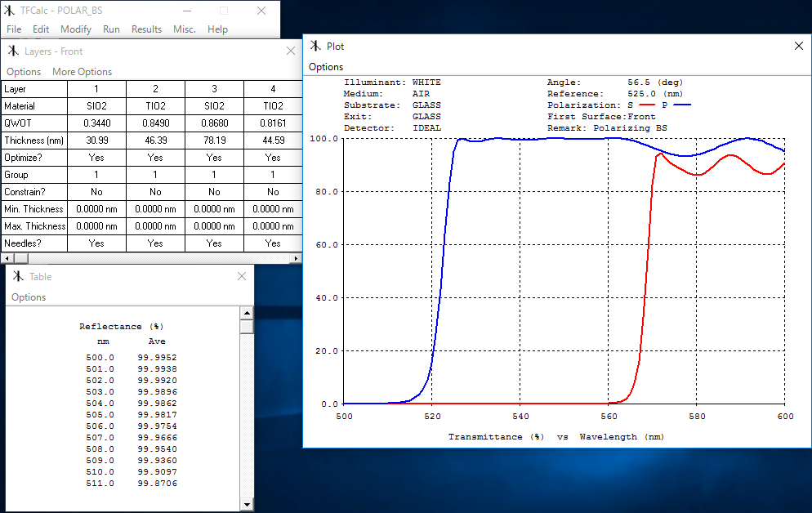Click the Layers window title bar icon
The width and height of the screenshot is (812, 513).
[x=13, y=51]
